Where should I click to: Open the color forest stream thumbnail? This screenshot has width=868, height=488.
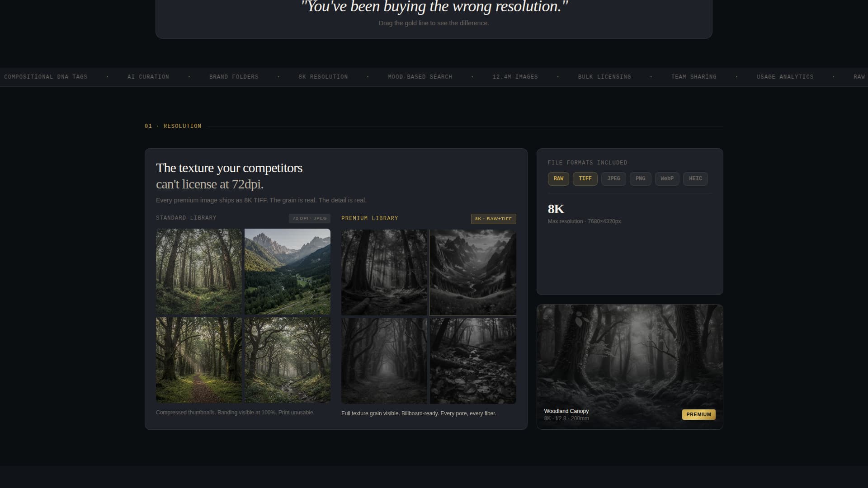coord(288,360)
